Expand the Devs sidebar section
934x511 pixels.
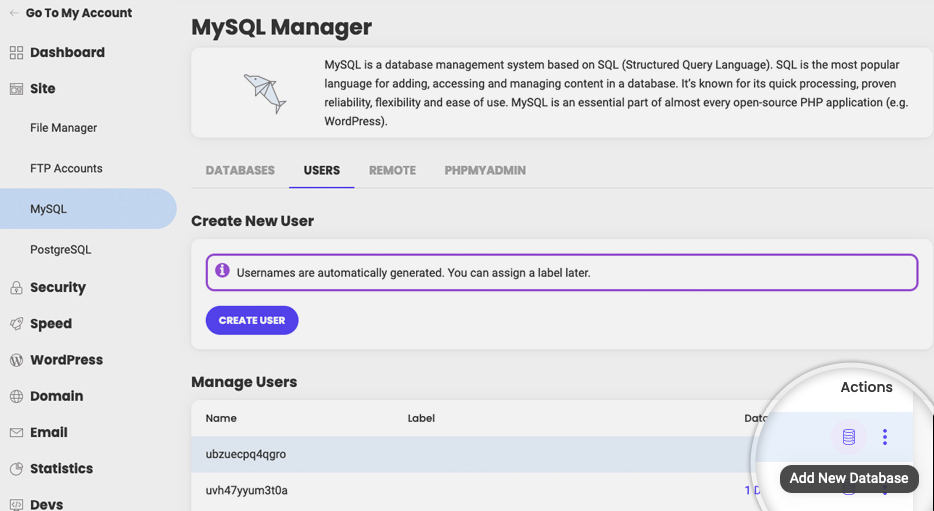46,504
